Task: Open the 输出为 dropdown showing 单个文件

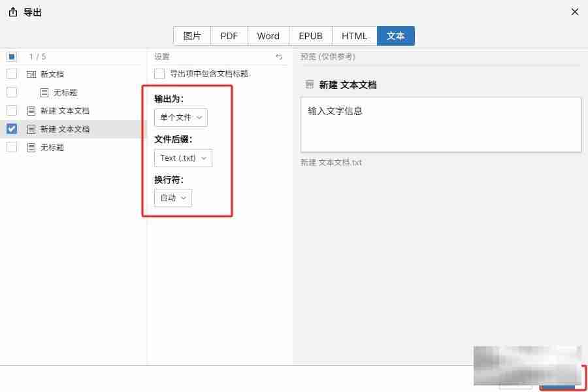Action: [x=180, y=118]
